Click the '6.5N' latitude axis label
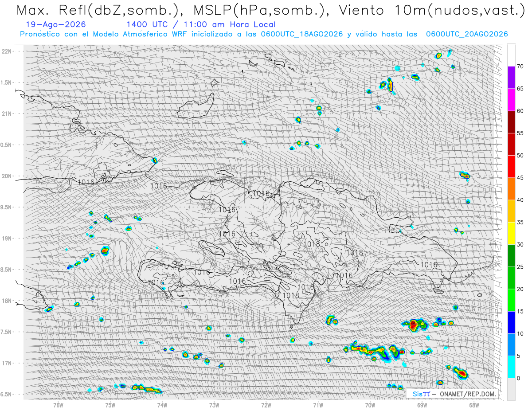The width and height of the screenshot is (532, 411). pos(7,394)
